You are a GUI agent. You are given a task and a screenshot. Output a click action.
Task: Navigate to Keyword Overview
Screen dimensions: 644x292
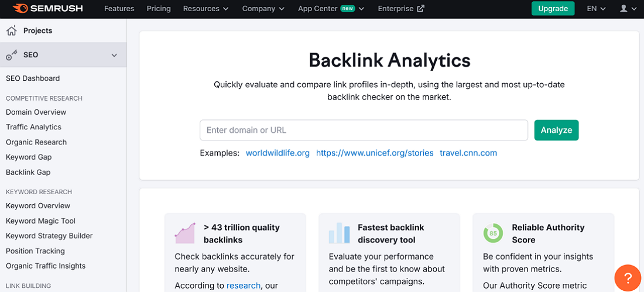[38, 206]
